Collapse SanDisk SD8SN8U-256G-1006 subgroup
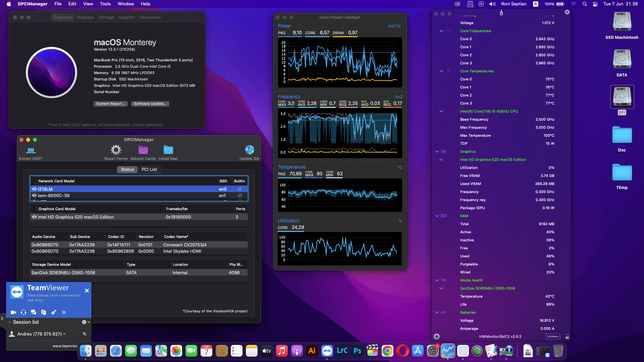This screenshot has height=362, width=644. (x=441, y=288)
